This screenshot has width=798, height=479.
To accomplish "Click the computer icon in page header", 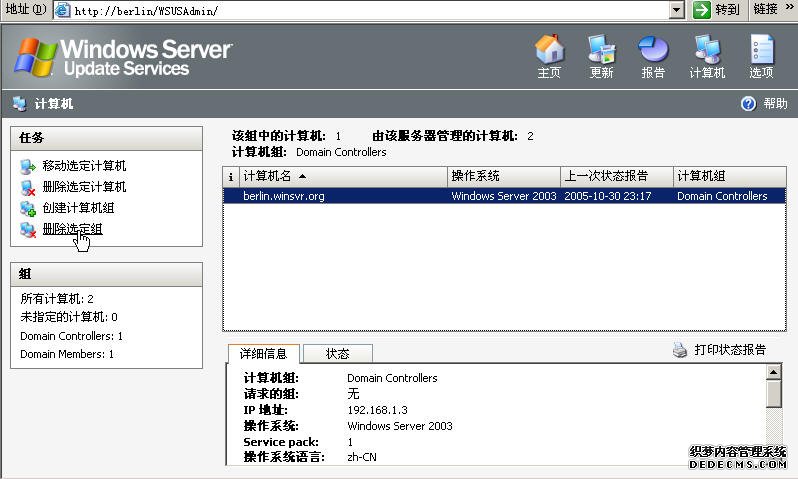I will click(19, 104).
